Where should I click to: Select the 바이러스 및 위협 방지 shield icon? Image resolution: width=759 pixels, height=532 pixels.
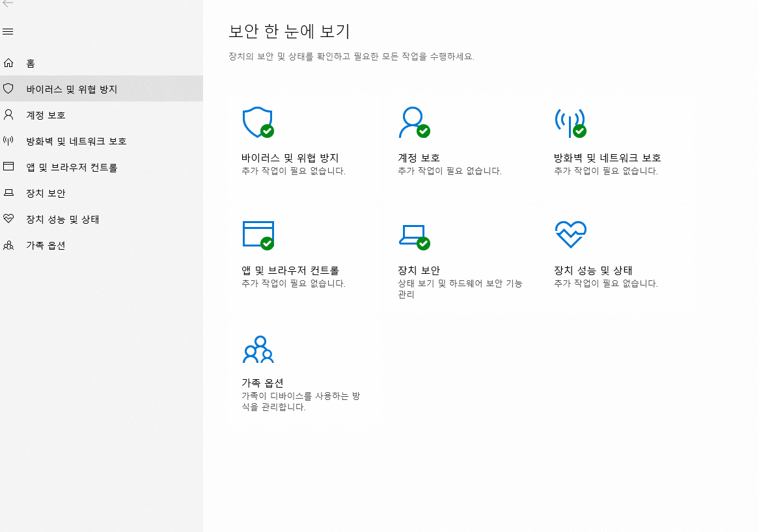click(258, 124)
